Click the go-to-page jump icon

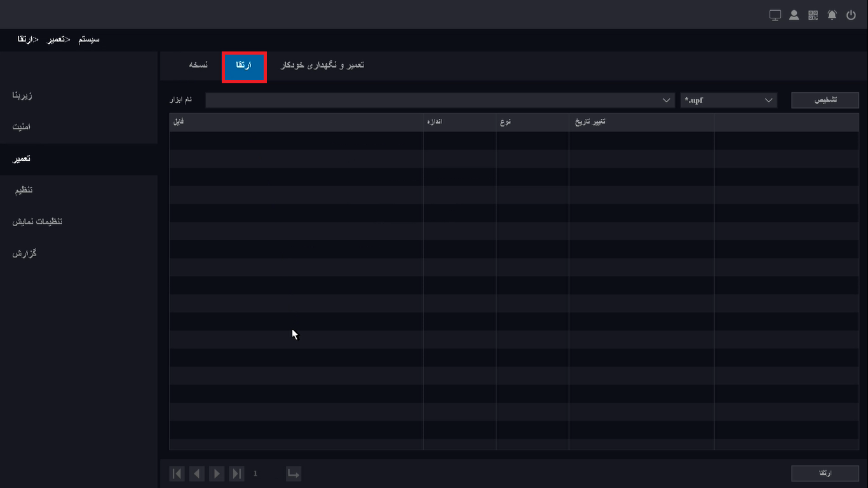(x=293, y=473)
